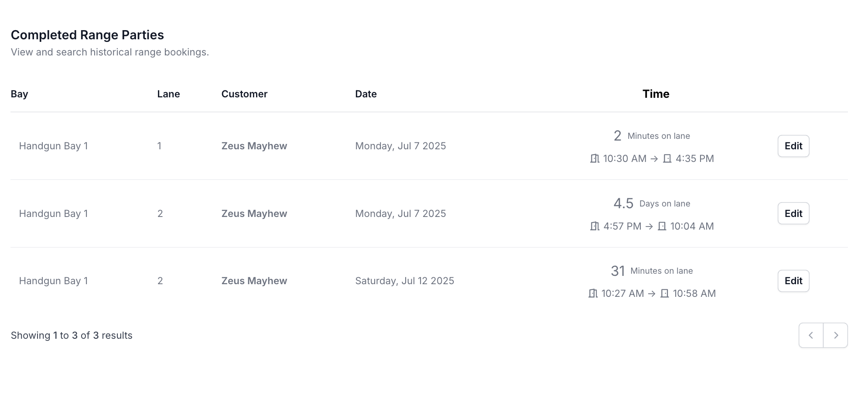Click the door-open icon beside 4:57 PM
The height and width of the screenshot is (399, 868).
(595, 226)
